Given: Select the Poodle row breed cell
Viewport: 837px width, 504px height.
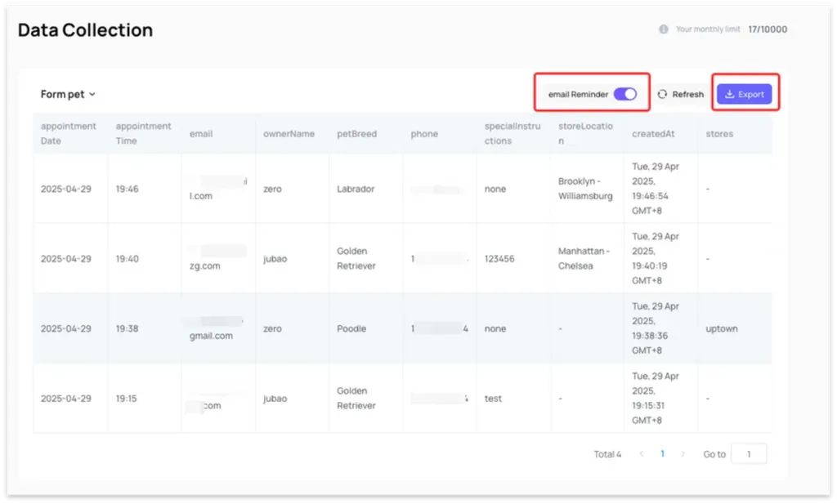Looking at the screenshot, I should click(x=351, y=328).
